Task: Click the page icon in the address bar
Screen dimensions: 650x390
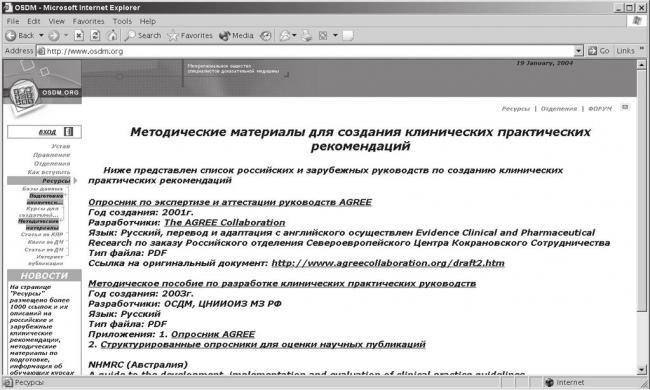Action: click(x=41, y=51)
